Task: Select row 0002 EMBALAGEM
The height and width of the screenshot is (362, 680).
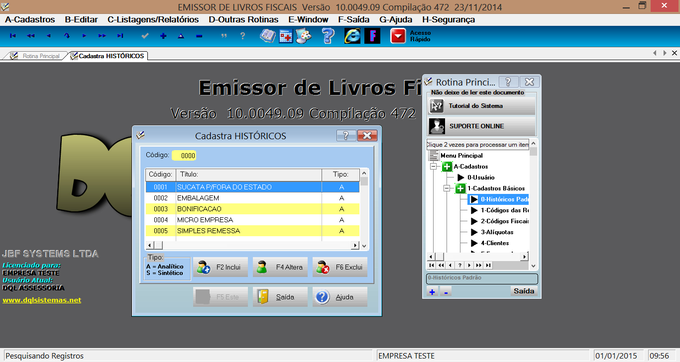Action: pyautogui.click(x=252, y=198)
